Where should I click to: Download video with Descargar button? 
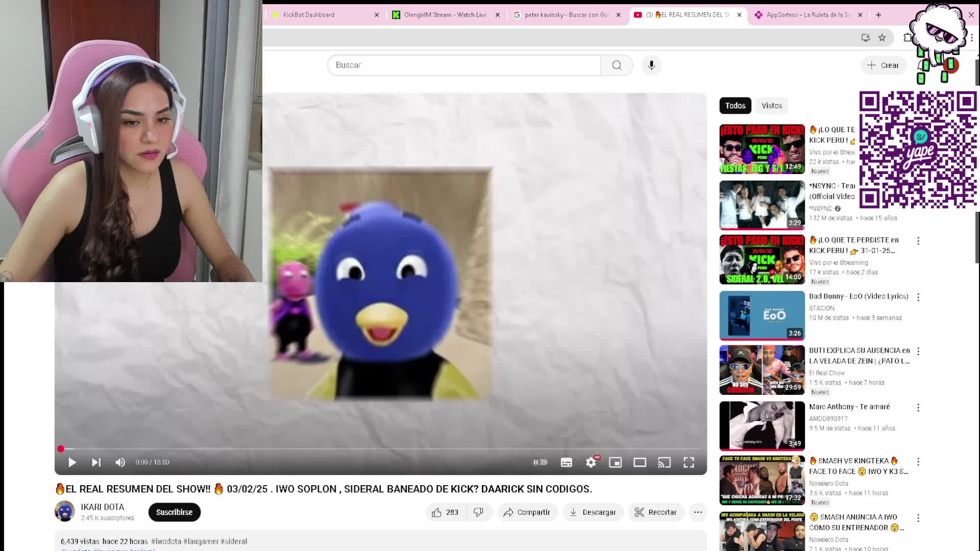tap(593, 512)
